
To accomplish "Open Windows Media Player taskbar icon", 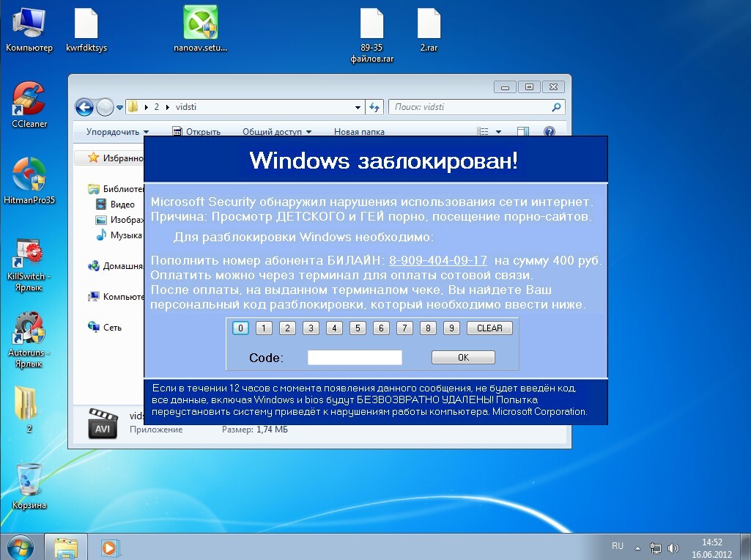I will tap(110, 548).
